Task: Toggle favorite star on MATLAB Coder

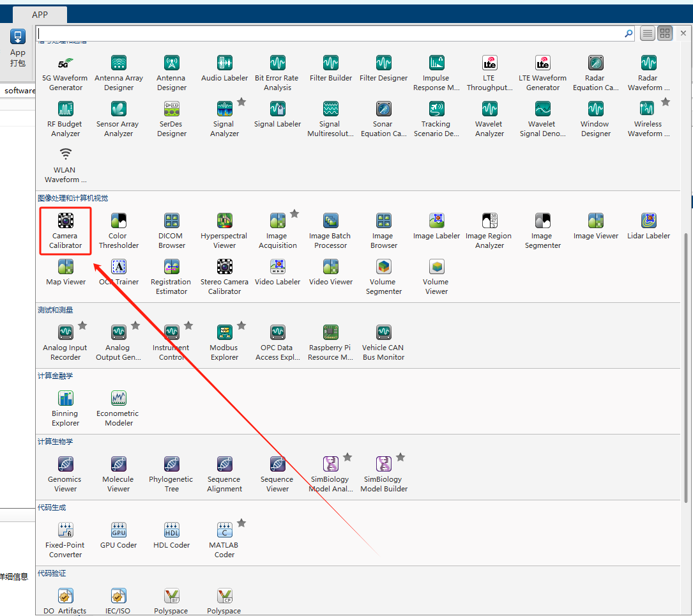Action: coord(242,523)
